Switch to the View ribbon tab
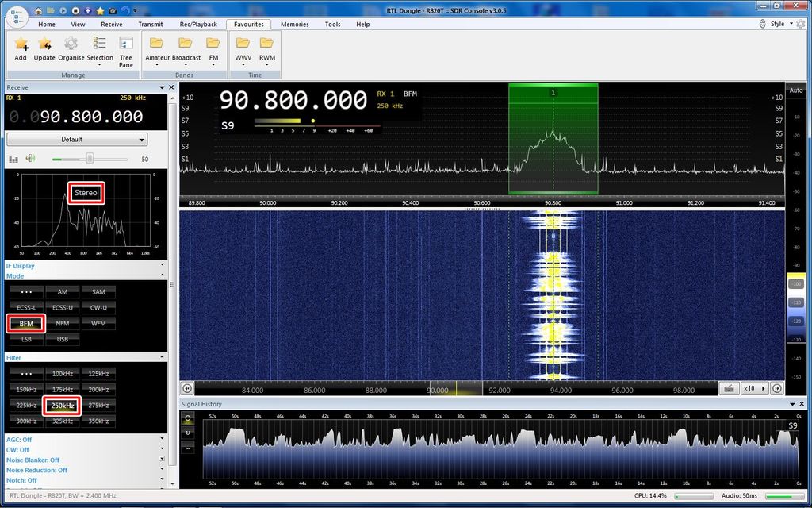 click(79, 25)
